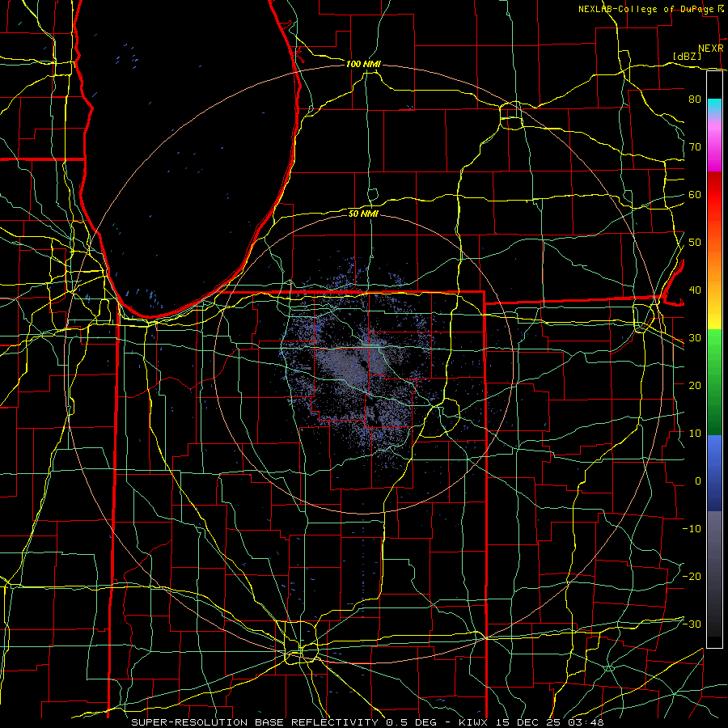Click the SUPER-RESOLUTION BASE REFLECTIVITY caption
Screen dimensions: 728x728
255,722
